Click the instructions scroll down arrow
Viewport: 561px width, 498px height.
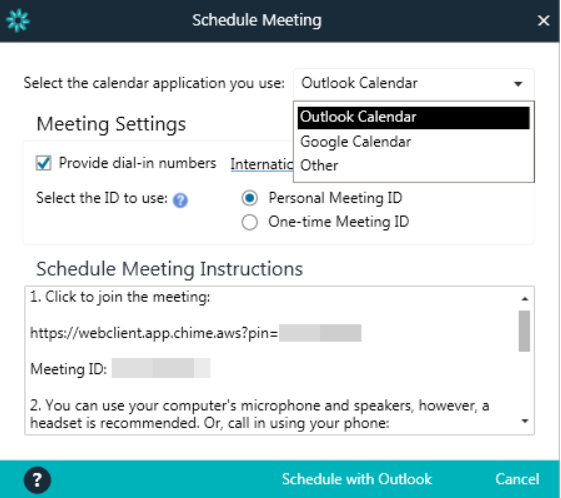pyautogui.click(x=525, y=421)
